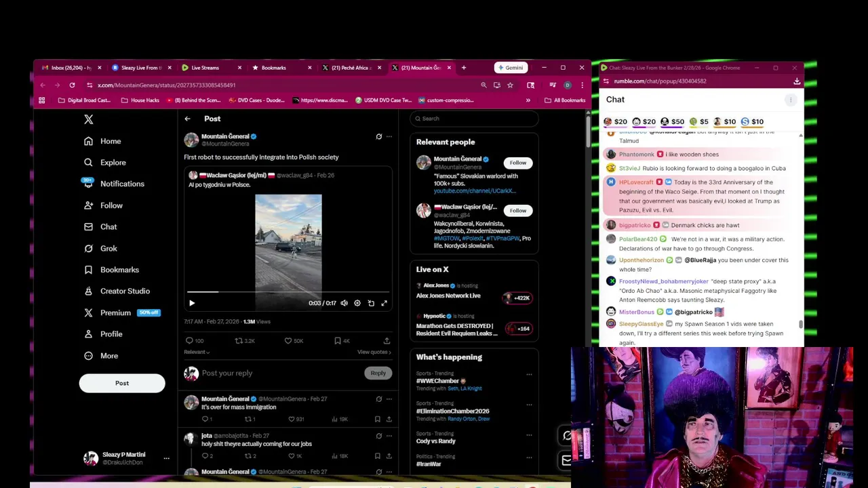Screen dimensions: 868x488
Task: Open Chrome apps grid icon
Action: click(x=42, y=100)
